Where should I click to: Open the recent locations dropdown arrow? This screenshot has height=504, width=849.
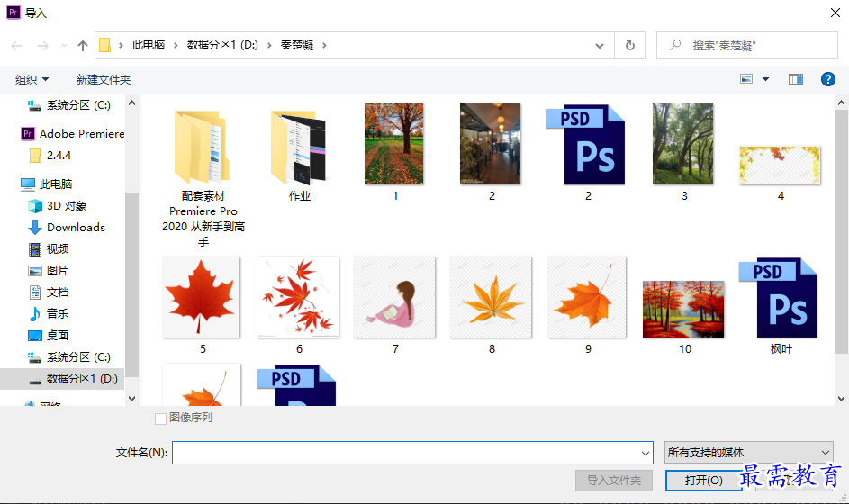tap(65, 46)
